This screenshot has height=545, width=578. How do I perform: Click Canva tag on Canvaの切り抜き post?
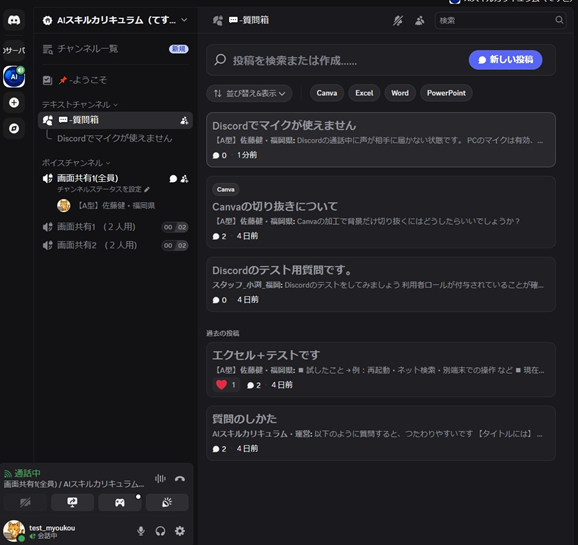pos(226,190)
